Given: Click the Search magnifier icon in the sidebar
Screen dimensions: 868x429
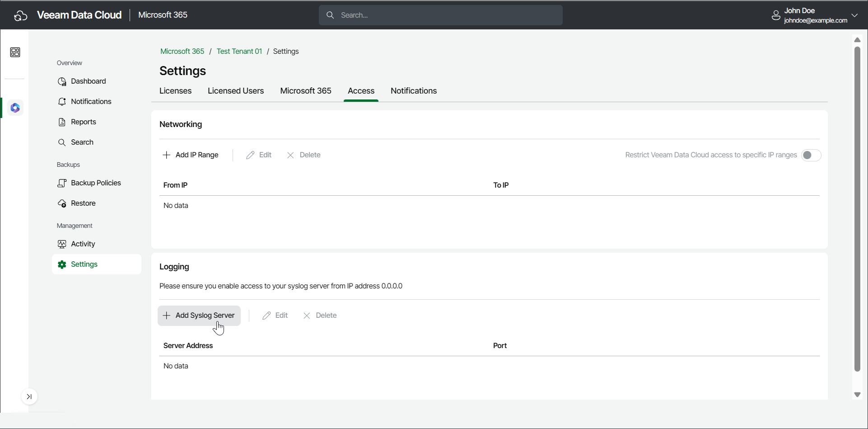Looking at the screenshot, I should tap(62, 142).
